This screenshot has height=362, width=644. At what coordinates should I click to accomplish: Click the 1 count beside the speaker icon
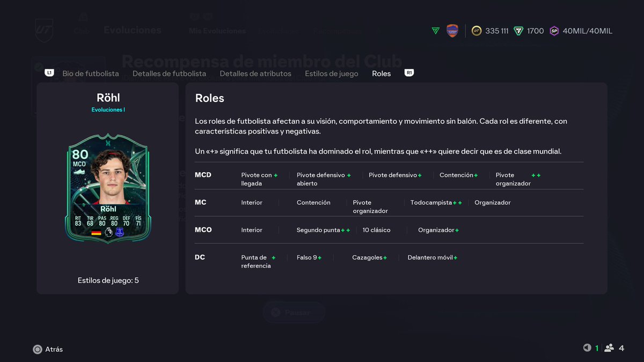(597, 348)
